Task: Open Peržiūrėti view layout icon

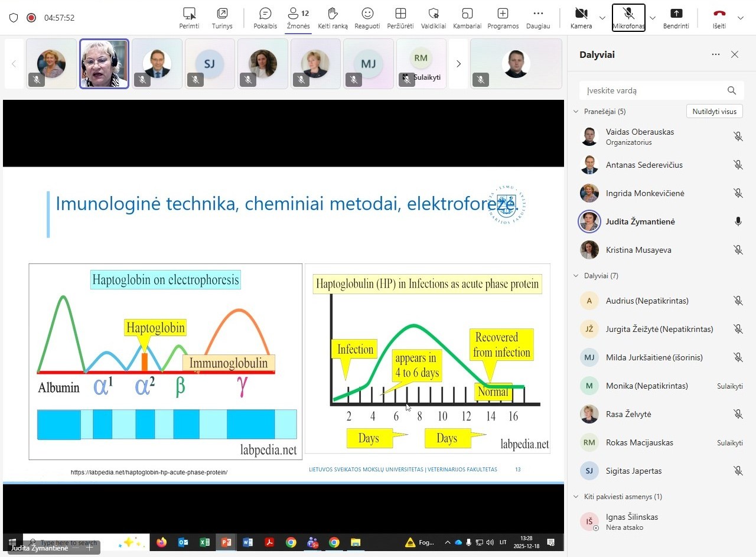Action: (400, 14)
